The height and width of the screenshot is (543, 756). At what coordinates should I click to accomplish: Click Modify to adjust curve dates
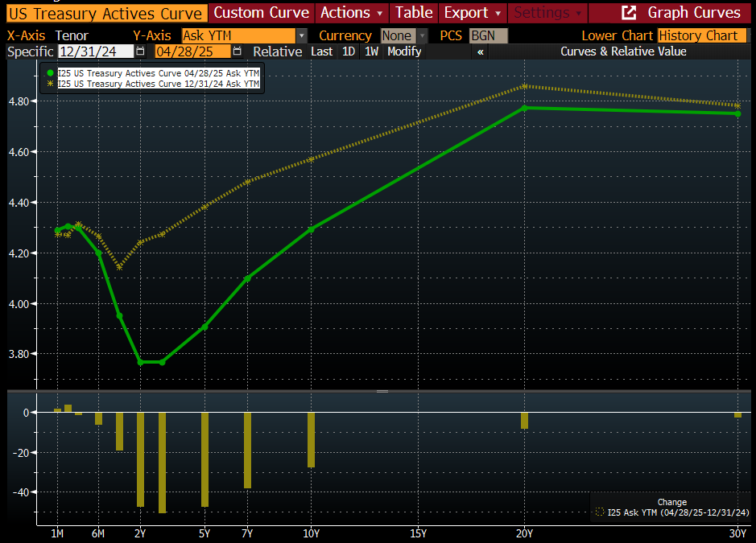point(404,51)
